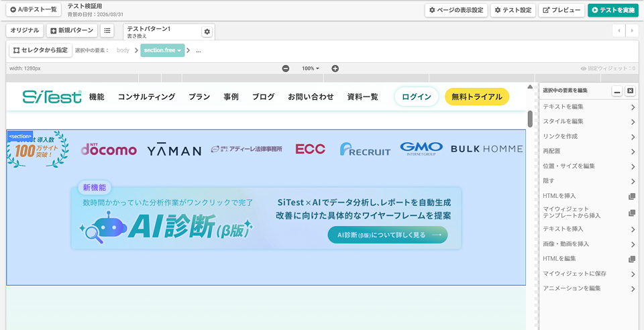Image resolution: width=644 pixels, height=330 pixels.
Task: Expand アニメーションを編集 option
Action: click(590, 288)
